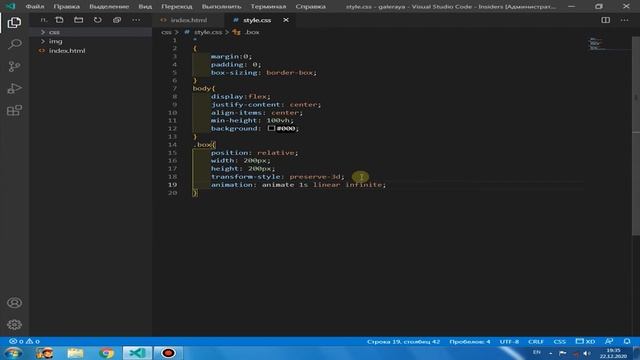Click the EN language indicator in tray
The image size is (640, 360).
(537, 352)
